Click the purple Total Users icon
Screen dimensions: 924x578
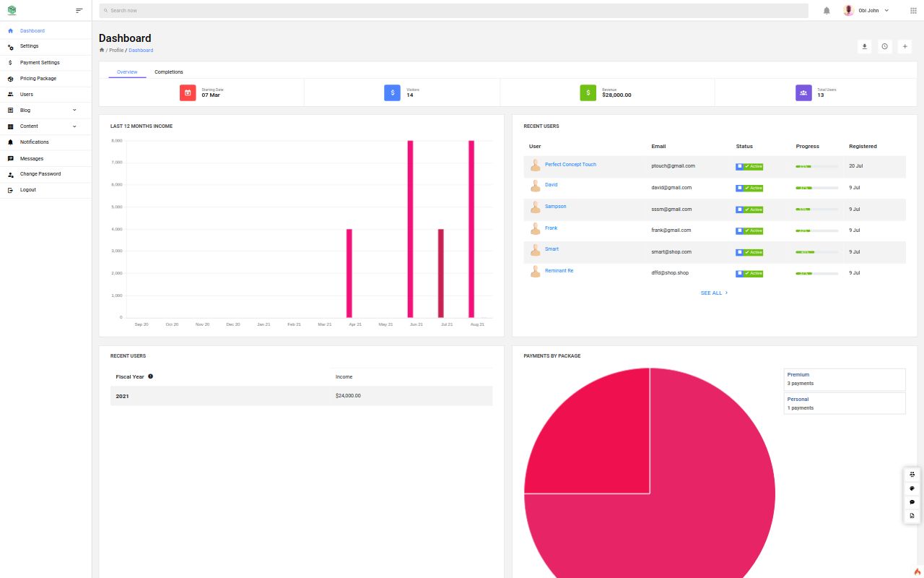coord(803,92)
